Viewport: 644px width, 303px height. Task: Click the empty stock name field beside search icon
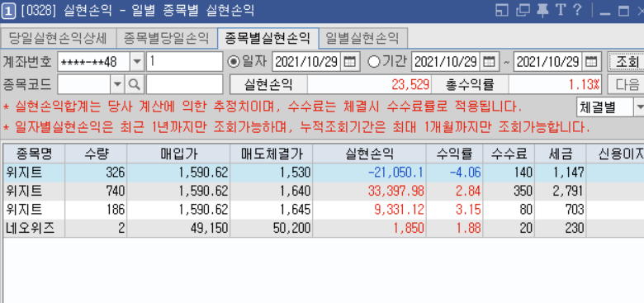tap(184, 84)
